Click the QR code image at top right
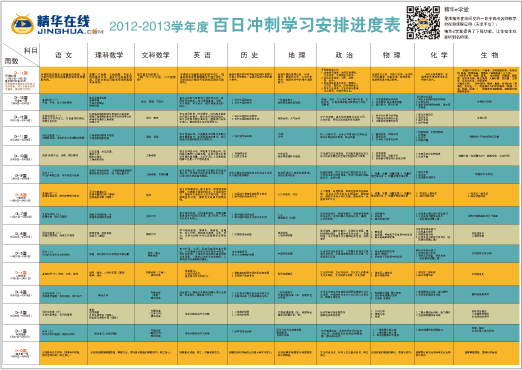The height and width of the screenshot is (370, 522). pyautogui.click(x=423, y=22)
